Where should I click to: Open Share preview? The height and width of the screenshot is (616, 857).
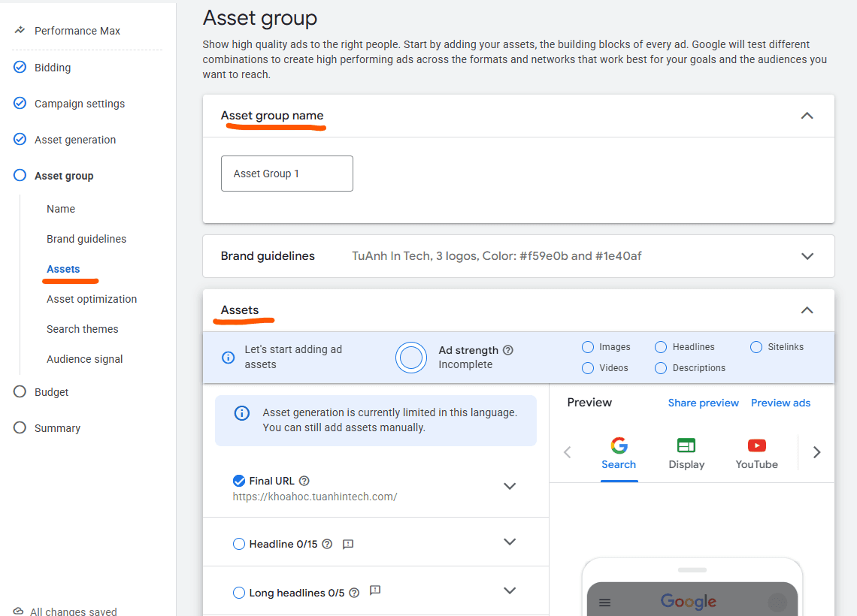(703, 403)
